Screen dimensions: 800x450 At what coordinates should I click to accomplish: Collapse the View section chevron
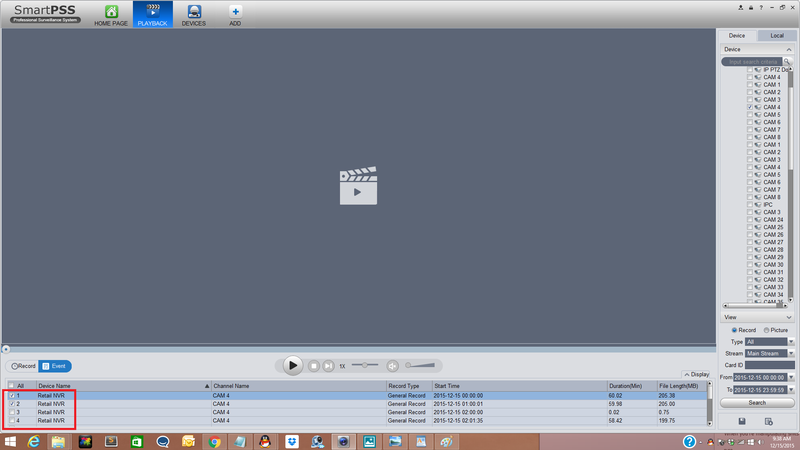tap(789, 317)
